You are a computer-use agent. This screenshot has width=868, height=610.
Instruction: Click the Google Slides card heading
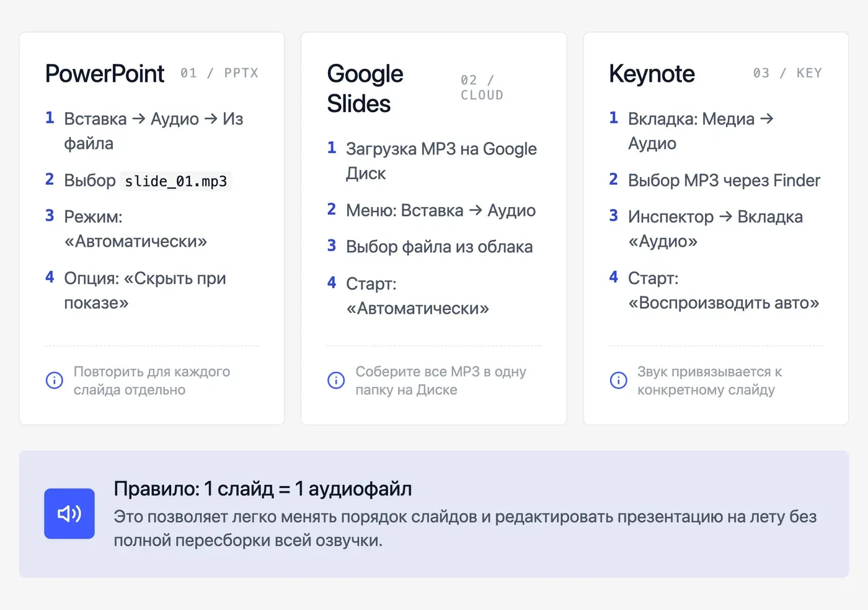click(x=365, y=89)
